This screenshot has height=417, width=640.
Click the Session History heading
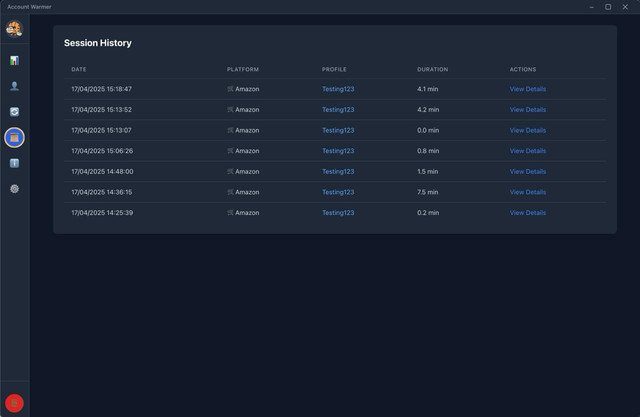[98, 43]
